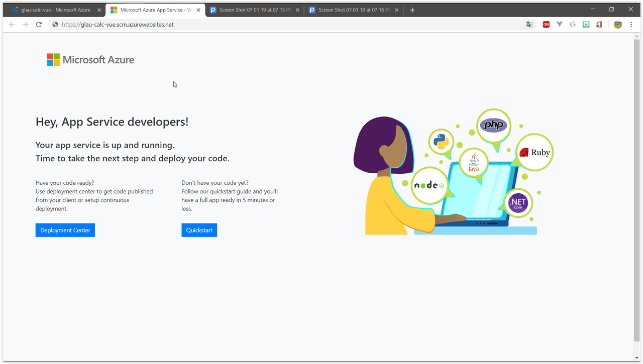Close the Screen Shot 07 16 tab
The width and height of the screenshot is (643, 364).
pos(396,10)
